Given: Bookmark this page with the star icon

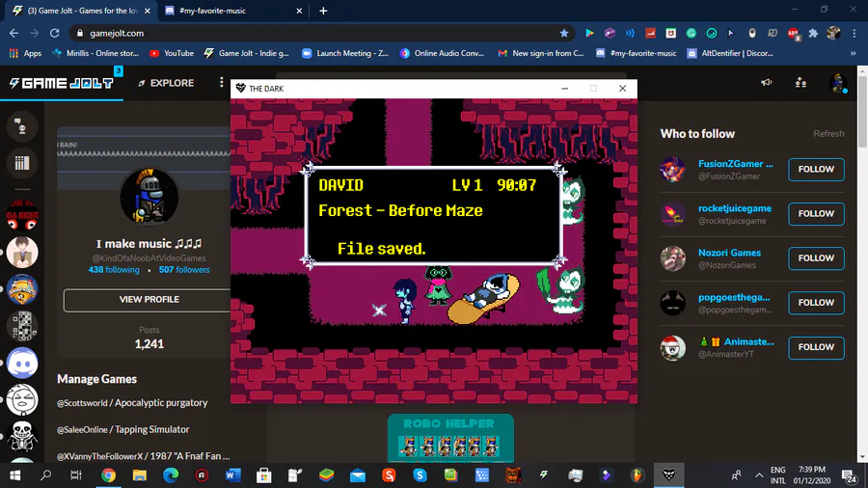Looking at the screenshot, I should [x=563, y=33].
